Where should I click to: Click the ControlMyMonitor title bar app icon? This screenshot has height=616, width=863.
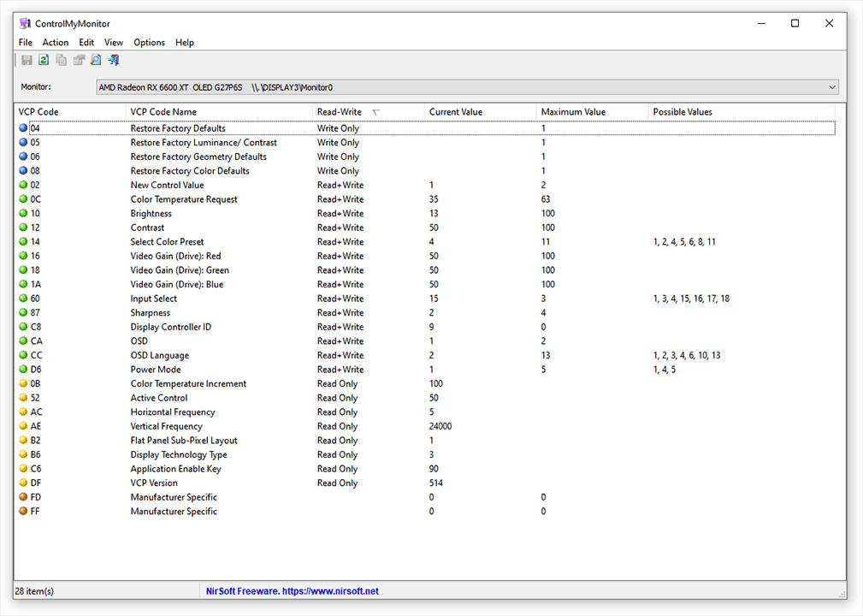[25, 23]
